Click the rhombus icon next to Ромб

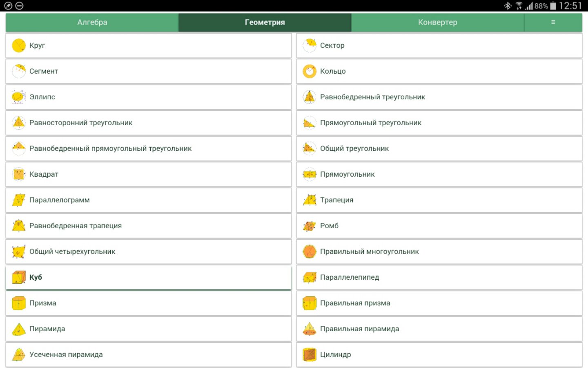tap(310, 226)
